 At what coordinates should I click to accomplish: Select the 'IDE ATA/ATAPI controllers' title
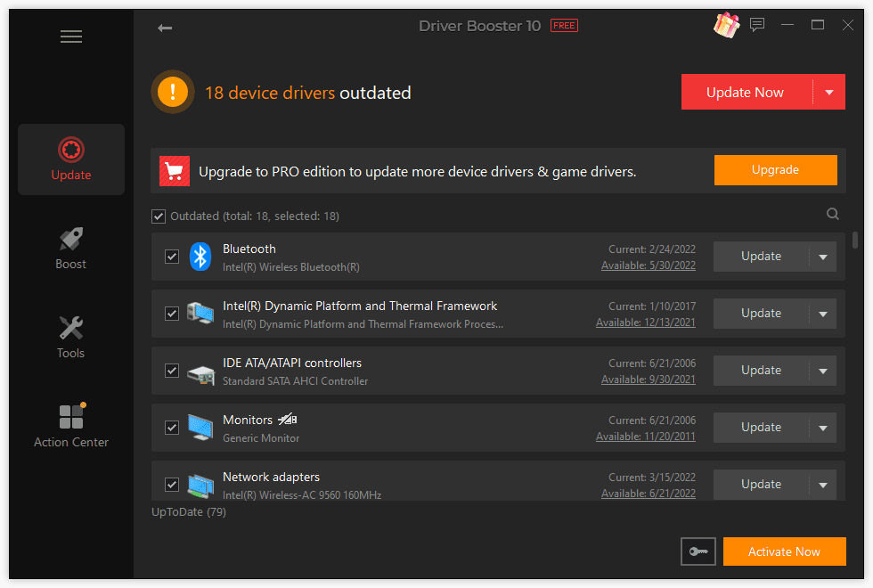click(x=292, y=363)
